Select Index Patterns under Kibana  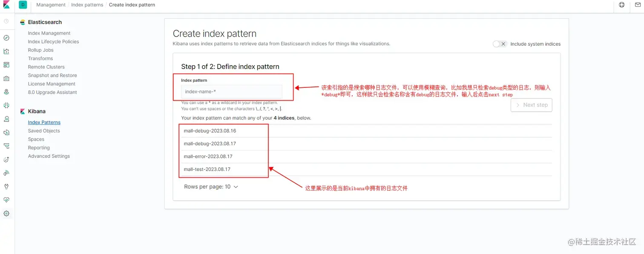pyautogui.click(x=44, y=122)
